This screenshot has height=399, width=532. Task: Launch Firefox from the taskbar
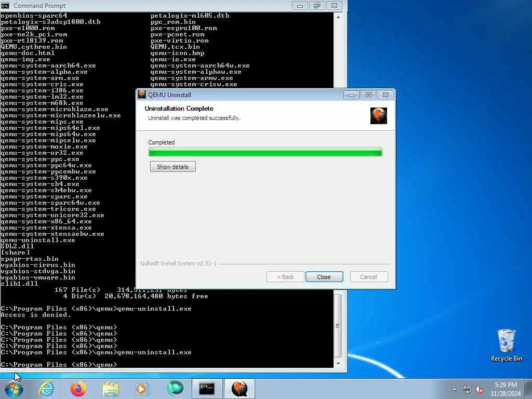[78, 389]
